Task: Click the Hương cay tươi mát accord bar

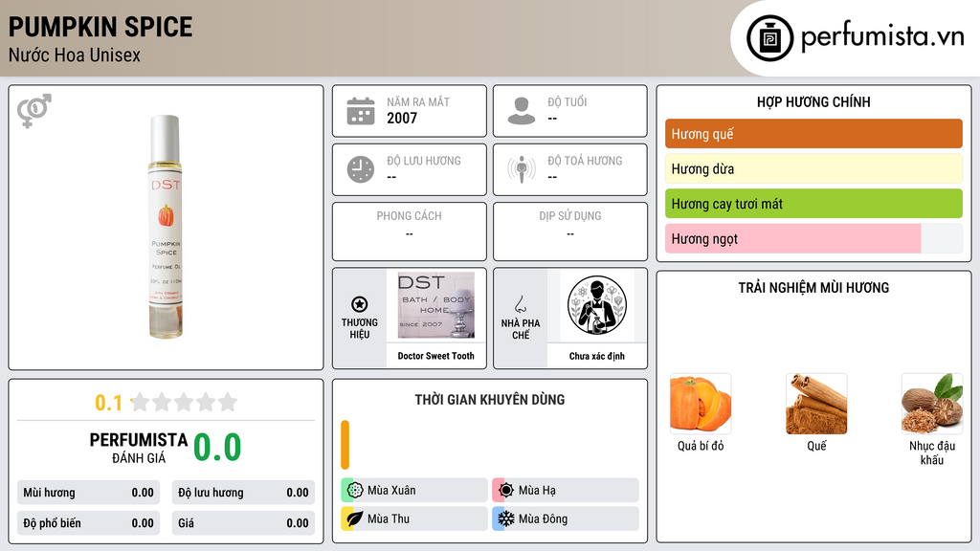Action: click(813, 204)
